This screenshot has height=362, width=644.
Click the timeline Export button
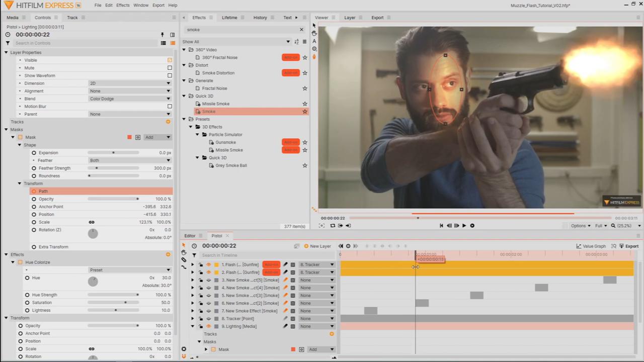pos(628,246)
